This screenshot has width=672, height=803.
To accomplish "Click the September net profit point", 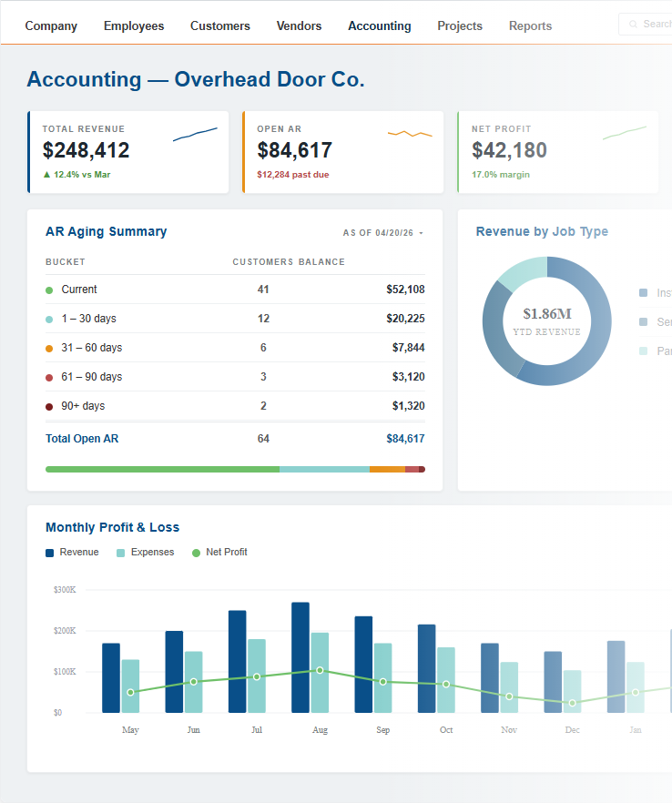I will tap(383, 682).
